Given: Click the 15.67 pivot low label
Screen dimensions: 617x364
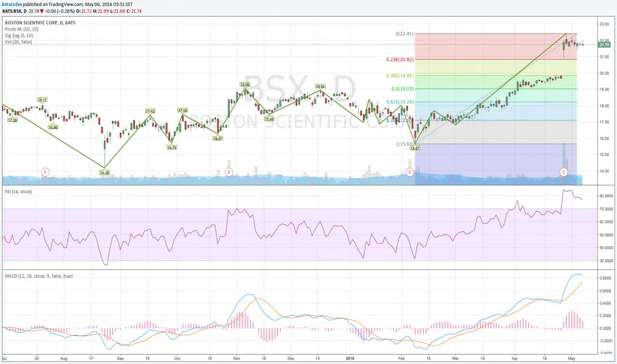Looking at the screenshot, I should [x=415, y=148].
